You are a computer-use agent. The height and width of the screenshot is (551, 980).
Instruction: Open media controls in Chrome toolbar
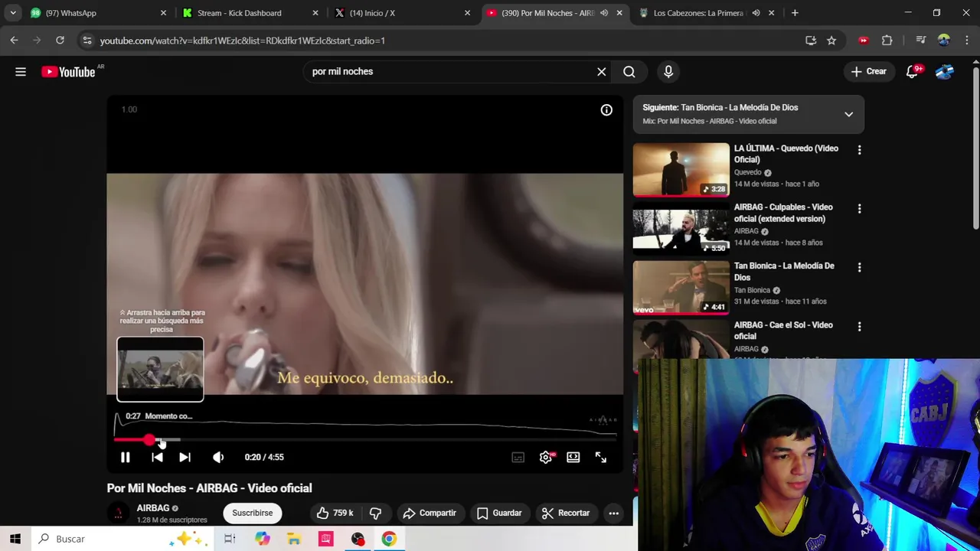tap(921, 41)
